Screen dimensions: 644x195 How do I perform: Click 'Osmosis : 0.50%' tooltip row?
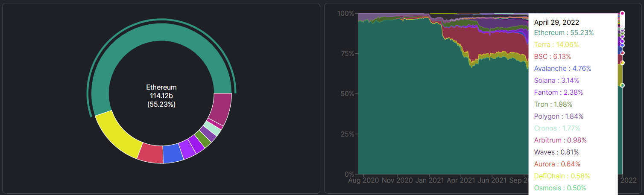click(x=560, y=188)
